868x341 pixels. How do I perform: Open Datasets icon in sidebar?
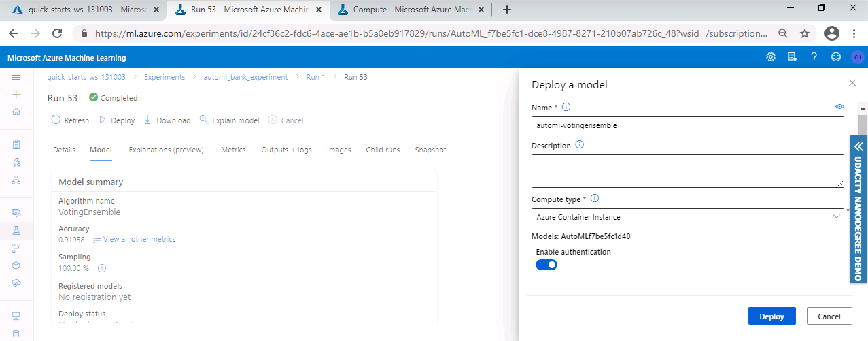(x=16, y=213)
